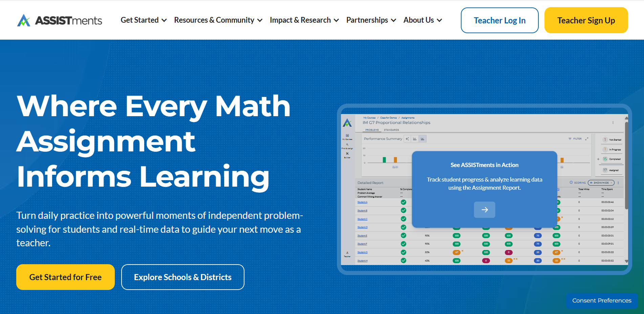Expand the Get Started menu
The width and height of the screenshot is (644, 314).
144,20
